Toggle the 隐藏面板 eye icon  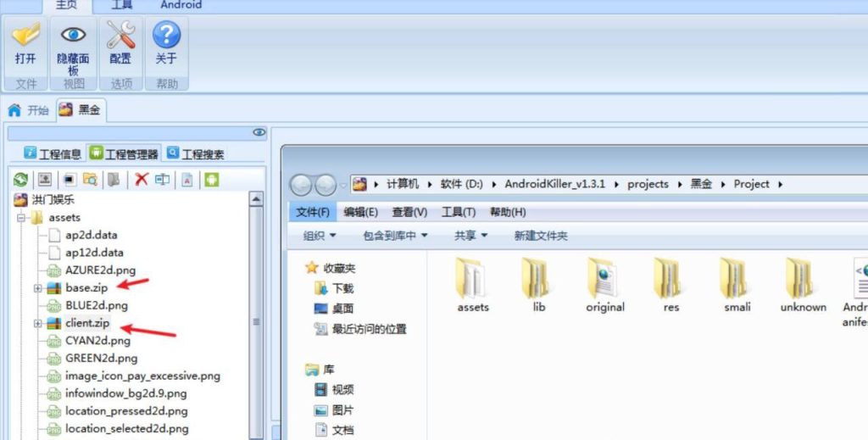73,34
